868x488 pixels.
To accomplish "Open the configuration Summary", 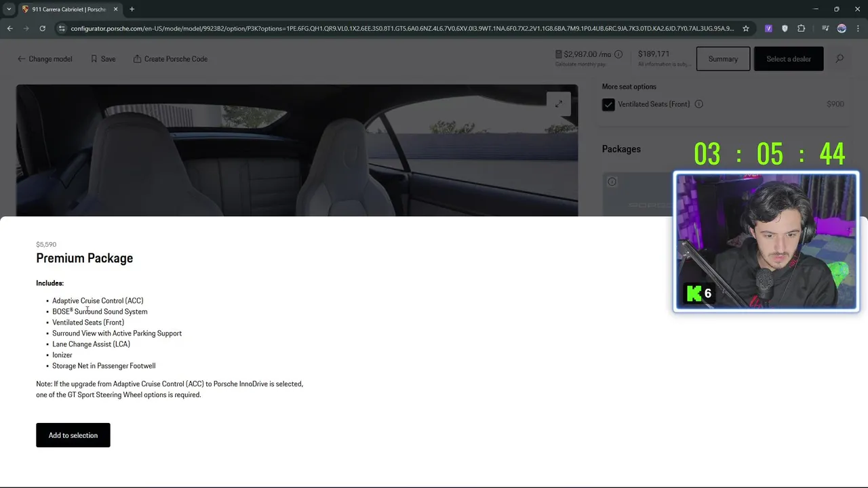I will (723, 59).
